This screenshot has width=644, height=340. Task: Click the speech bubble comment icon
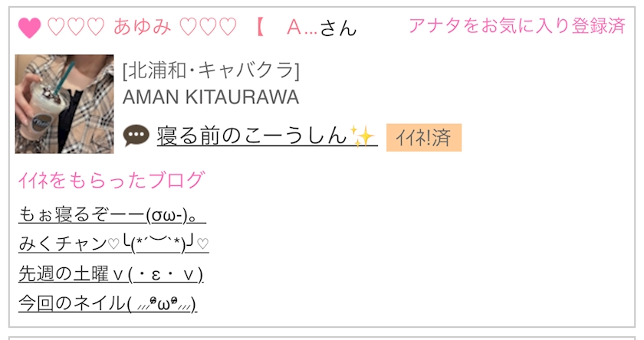point(136,136)
